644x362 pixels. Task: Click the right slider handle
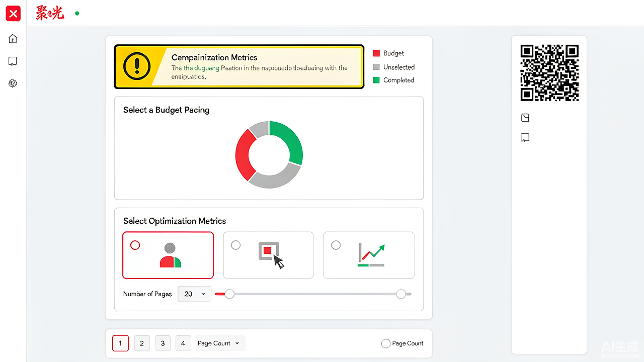[x=401, y=294]
